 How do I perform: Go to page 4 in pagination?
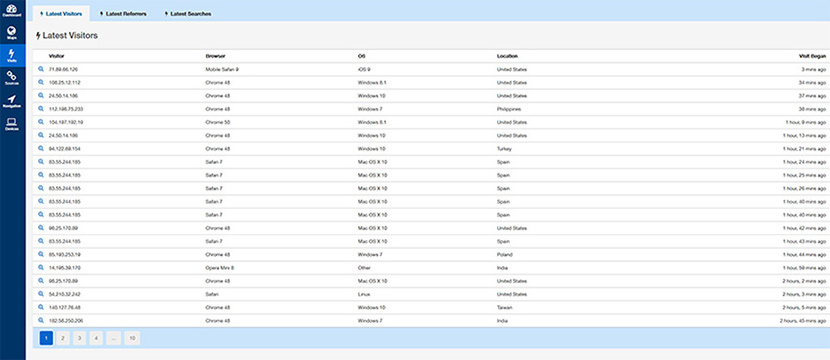(96, 338)
